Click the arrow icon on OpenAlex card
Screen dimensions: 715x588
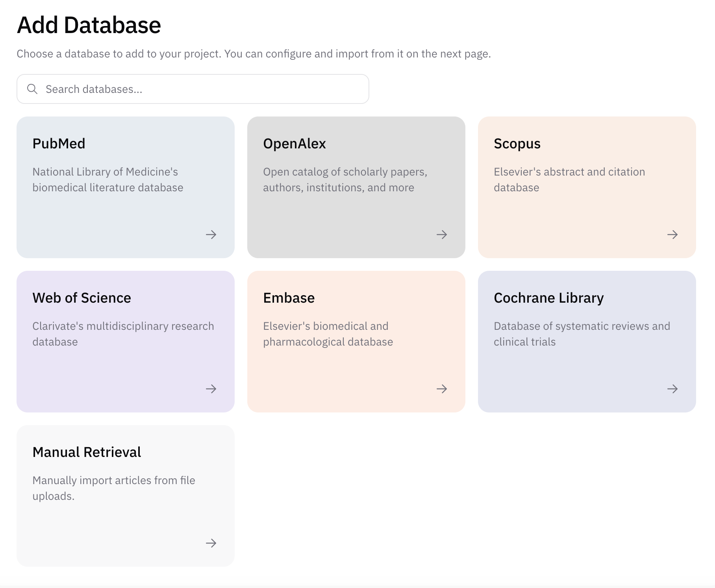[x=442, y=235]
